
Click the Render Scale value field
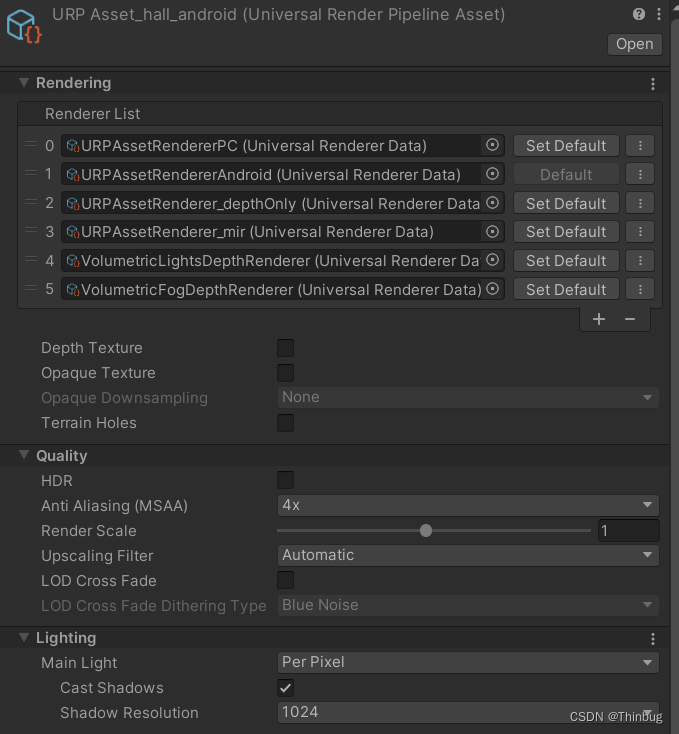point(628,530)
